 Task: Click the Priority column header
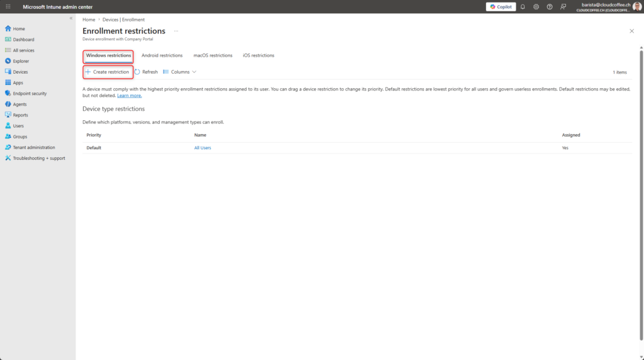click(x=94, y=135)
